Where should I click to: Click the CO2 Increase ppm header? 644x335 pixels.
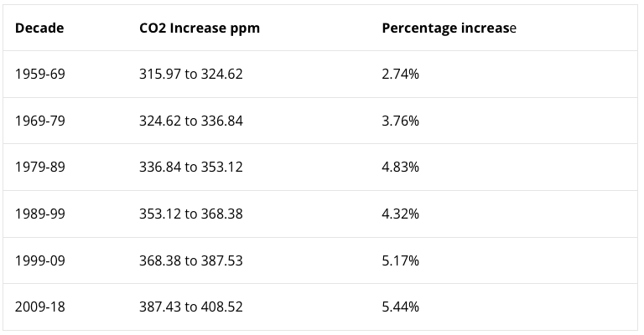click(x=200, y=28)
